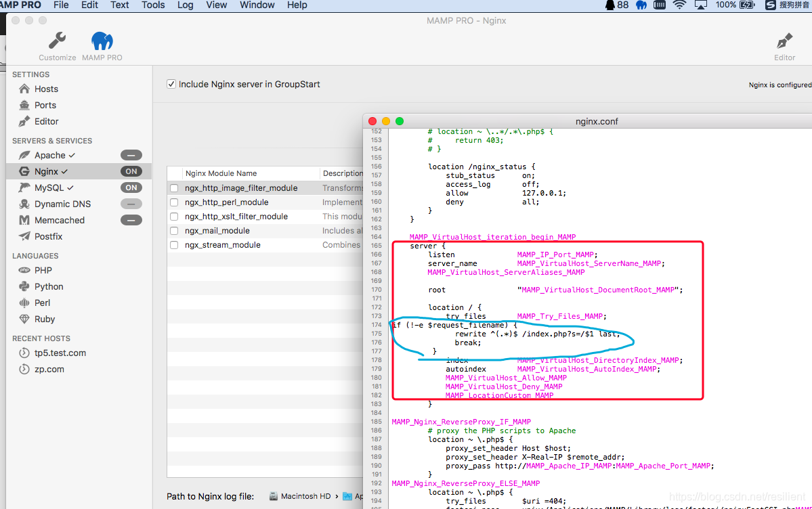Click the PHP language icon
Viewport: 812px width, 509px height.
click(24, 270)
